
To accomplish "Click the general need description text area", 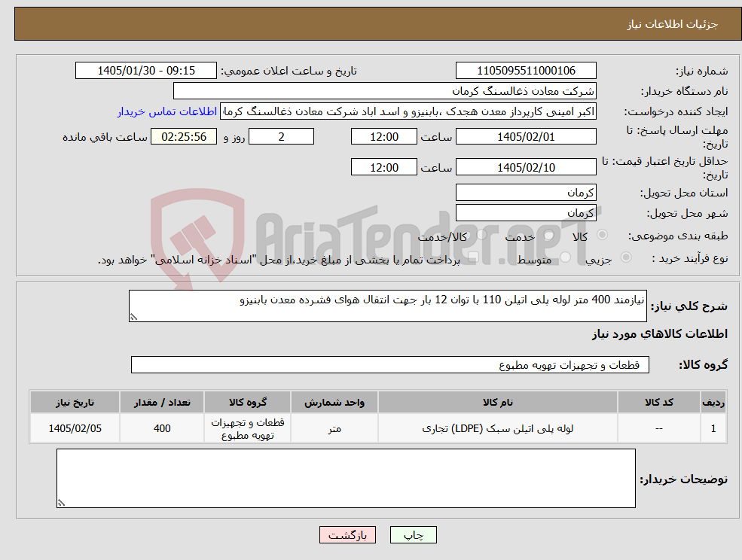I will pyautogui.click(x=387, y=306).
